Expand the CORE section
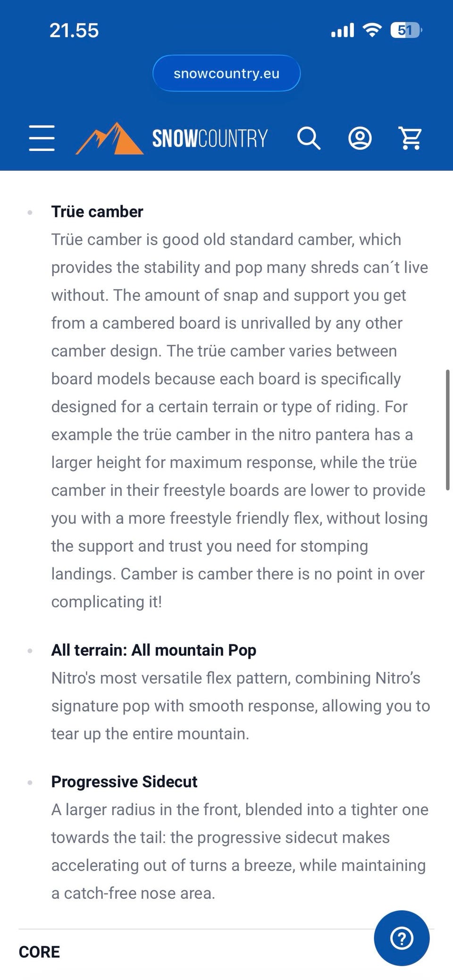Viewport: 453px width, 980px height. coord(40,952)
